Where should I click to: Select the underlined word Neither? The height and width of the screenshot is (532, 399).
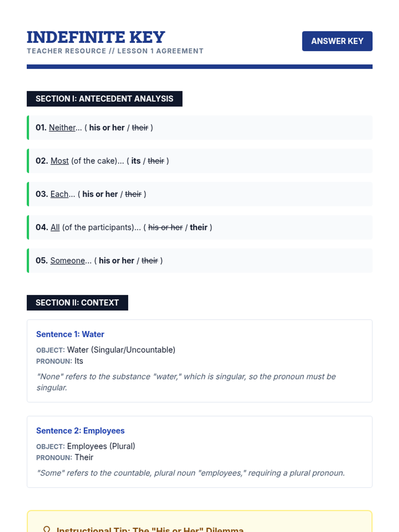tap(62, 128)
